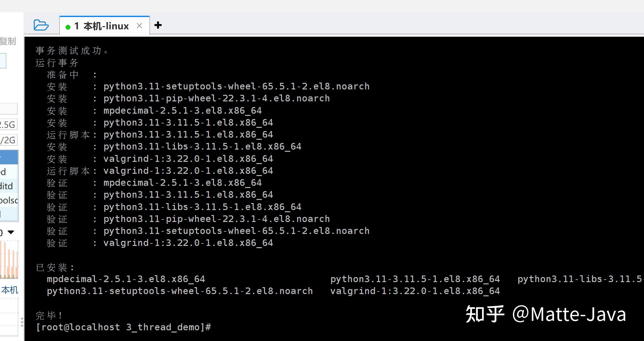The image size is (644, 341).
Task: Open the 本机 monitor link in the sidebar
Action: point(9,290)
